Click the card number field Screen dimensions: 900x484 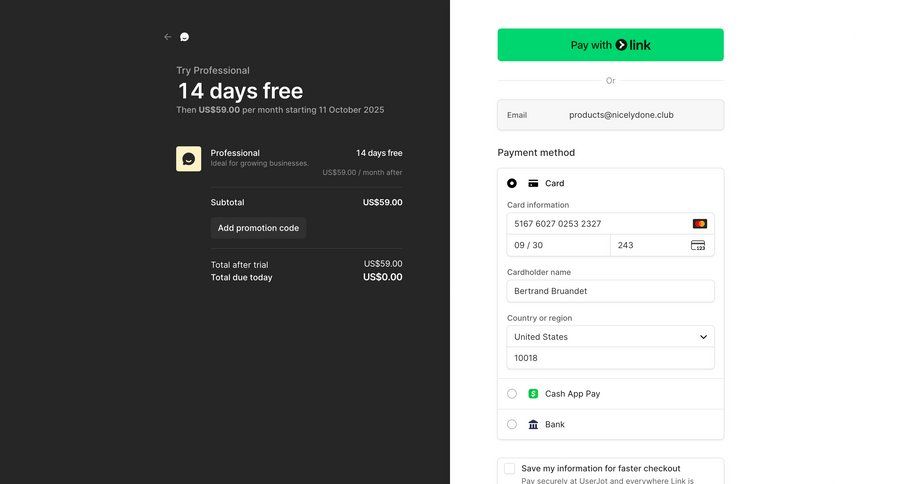point(595,224)
